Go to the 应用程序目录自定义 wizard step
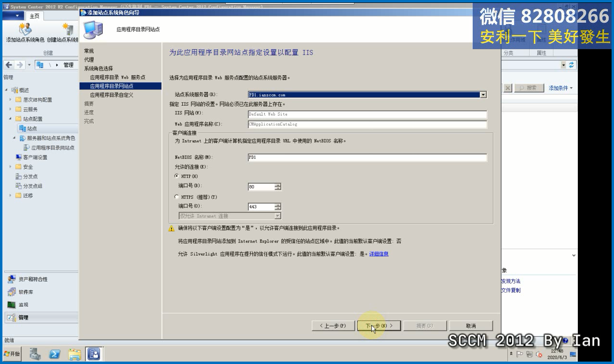 click(111, 95)
